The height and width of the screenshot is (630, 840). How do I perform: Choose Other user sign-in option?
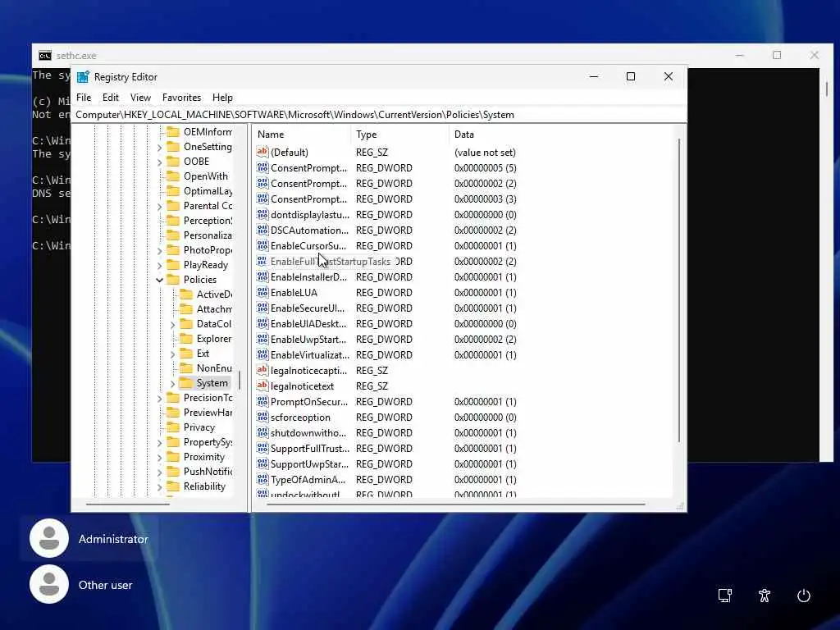tap(81, 585)
